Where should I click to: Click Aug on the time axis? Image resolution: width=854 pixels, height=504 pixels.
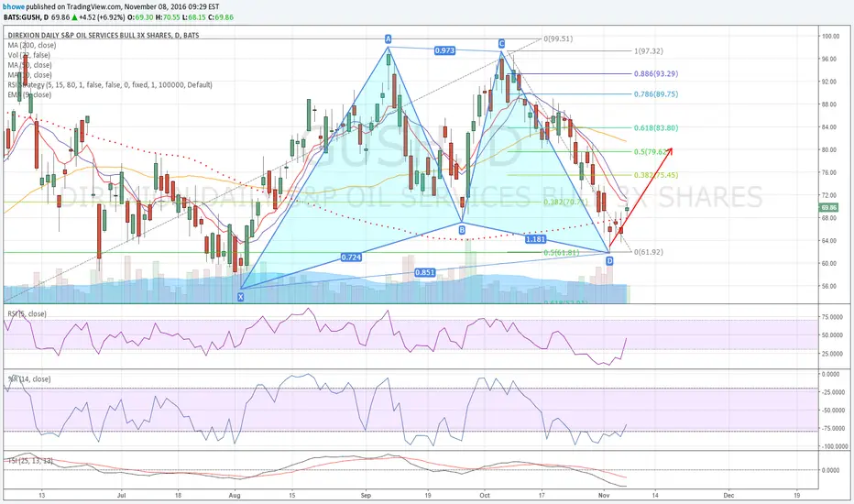click(x=235, y=496)
